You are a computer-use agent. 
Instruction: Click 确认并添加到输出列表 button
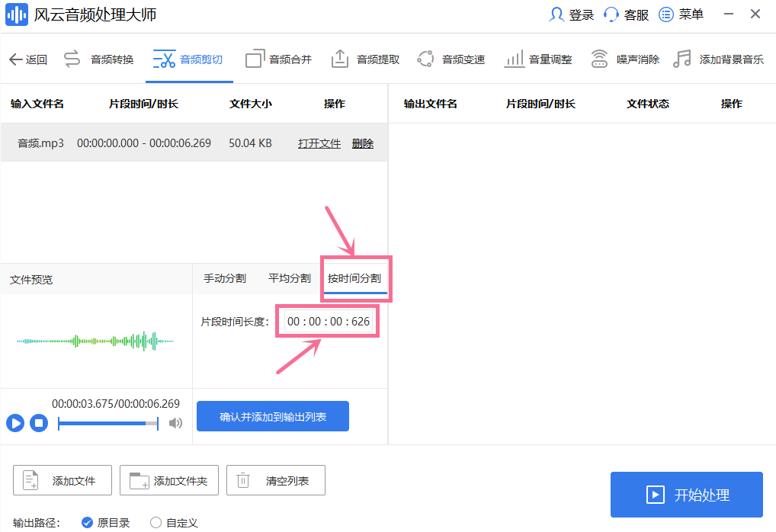[x=273, y=416]
